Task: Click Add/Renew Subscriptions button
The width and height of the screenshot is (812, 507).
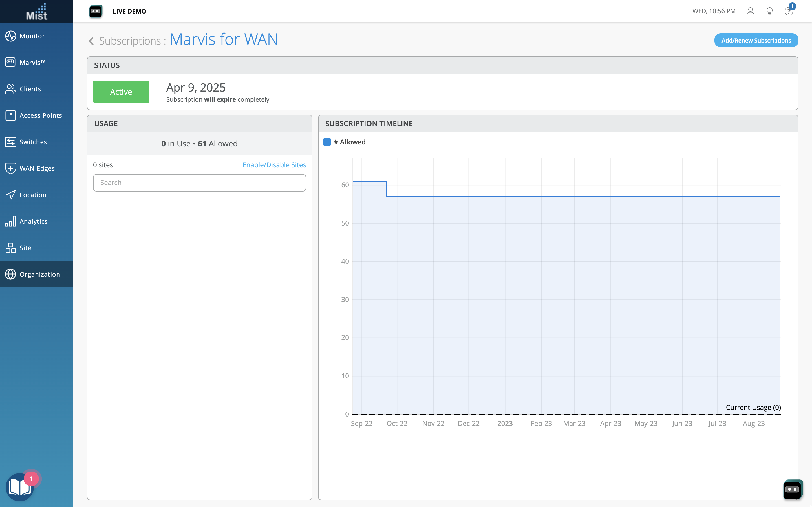Action: [756, 40]
